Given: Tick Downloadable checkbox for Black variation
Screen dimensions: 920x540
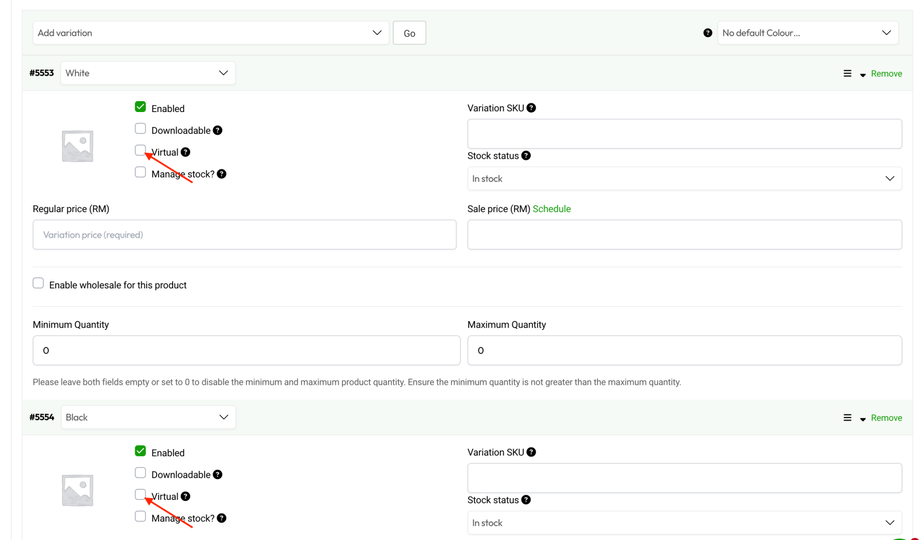Looking at the screenshot, I should [140, 473].
